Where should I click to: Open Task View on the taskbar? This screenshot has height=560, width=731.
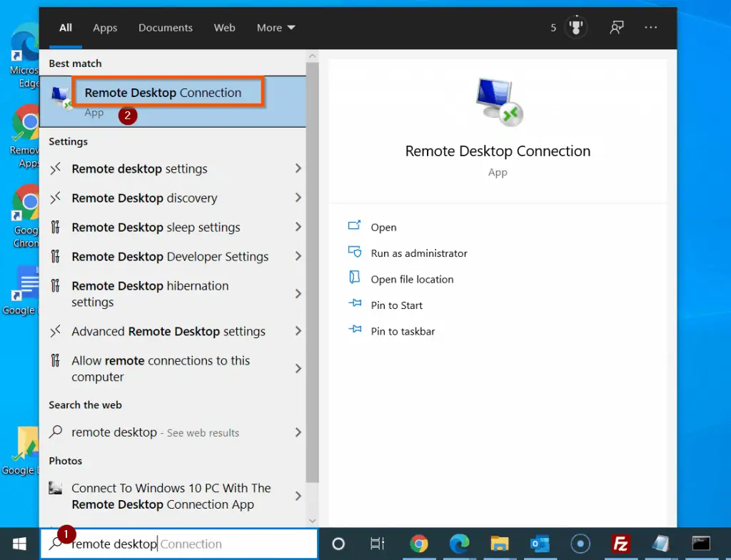click(x=377, y=544)
